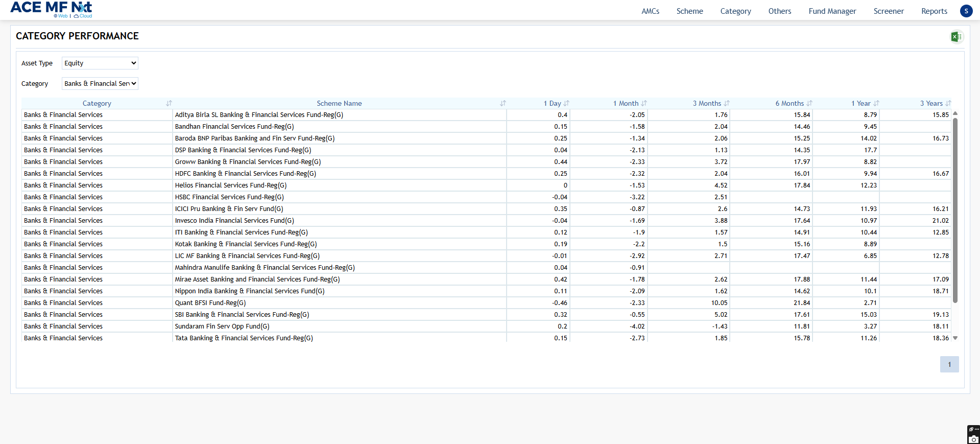Image resolution: width=980 pixels, height=444 pixels.
Task: Export table using the Excel icon
Action: click(x=956, y=37)
